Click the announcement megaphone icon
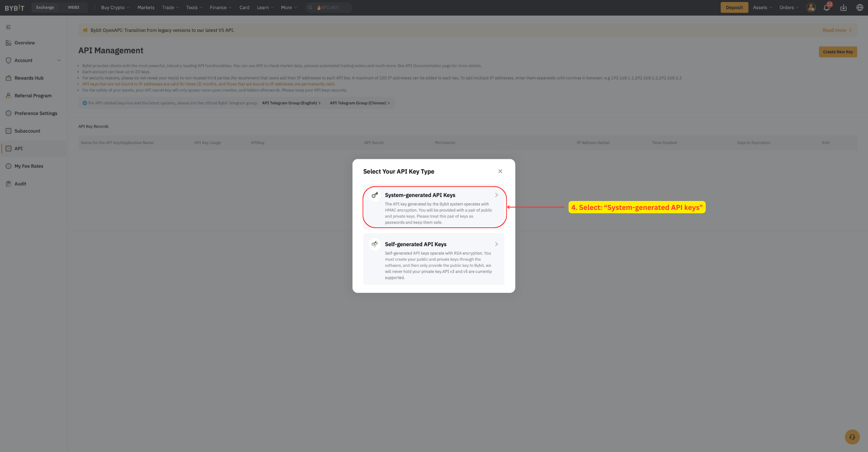 tap(85, 30)
